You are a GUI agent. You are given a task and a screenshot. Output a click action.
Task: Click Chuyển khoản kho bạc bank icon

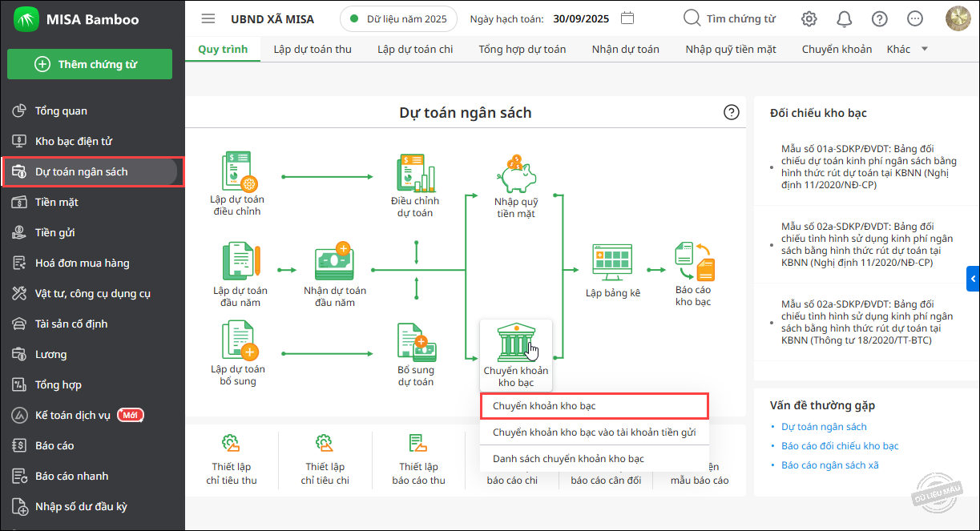[516, 343]
